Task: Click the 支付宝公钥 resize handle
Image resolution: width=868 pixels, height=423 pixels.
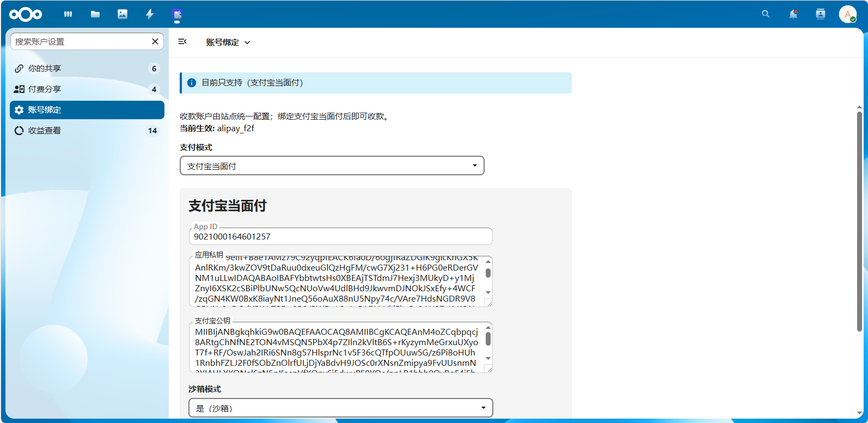Action: 488,369
